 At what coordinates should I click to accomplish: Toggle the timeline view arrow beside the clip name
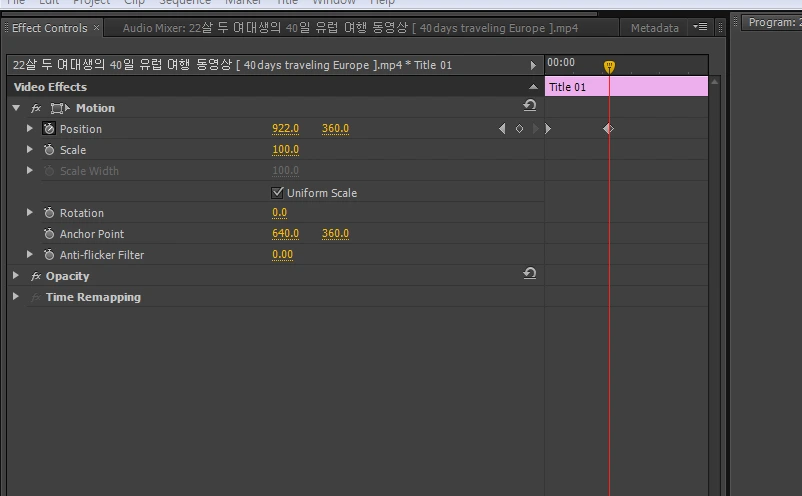click(x=533, y=65)
